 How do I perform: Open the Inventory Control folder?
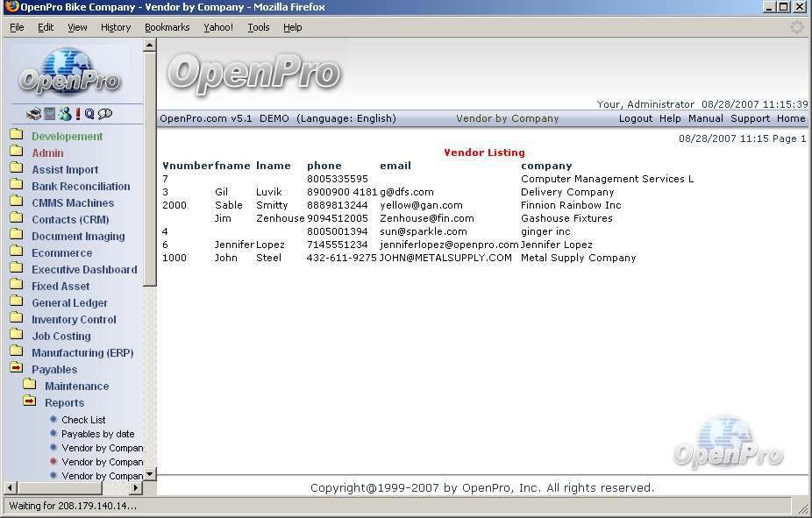click(x=74, y=320)
